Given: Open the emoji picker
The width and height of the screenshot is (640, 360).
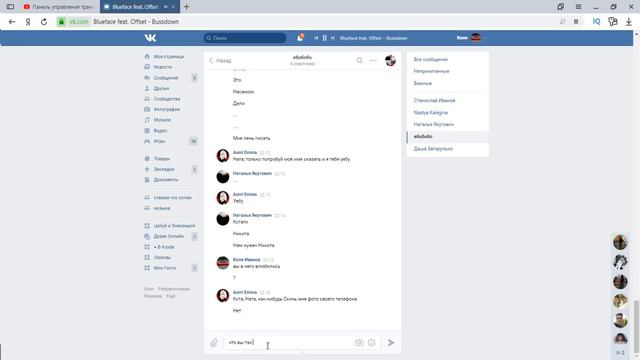Looking at the screenshot, I should [371, 343].
